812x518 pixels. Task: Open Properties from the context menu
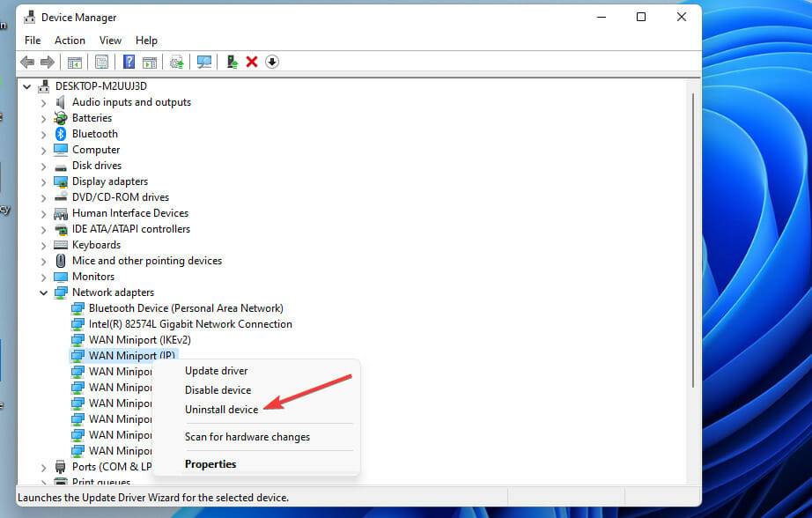(210, 464)
